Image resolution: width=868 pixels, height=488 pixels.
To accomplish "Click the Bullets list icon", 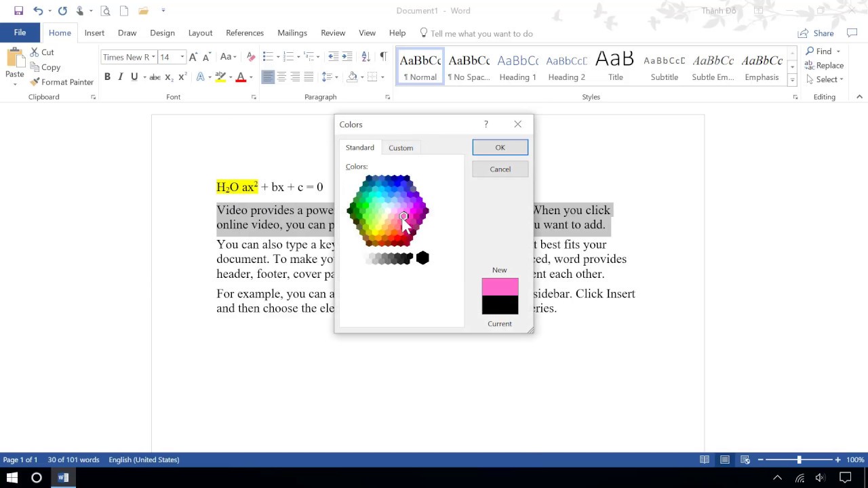I will (268, 57).
